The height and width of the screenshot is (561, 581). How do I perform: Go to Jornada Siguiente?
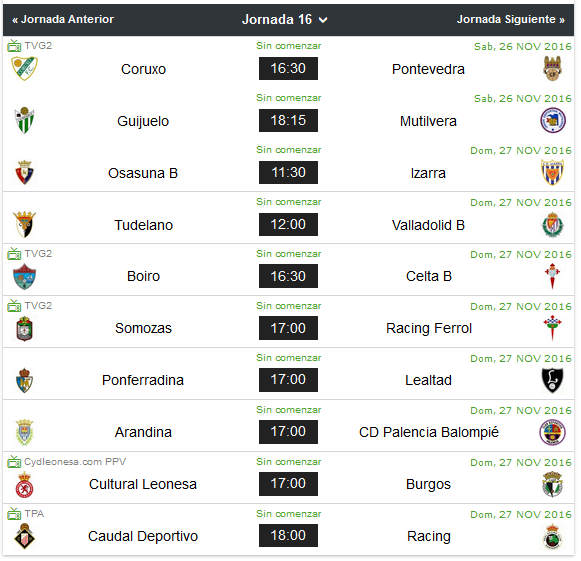coord(511,19)
